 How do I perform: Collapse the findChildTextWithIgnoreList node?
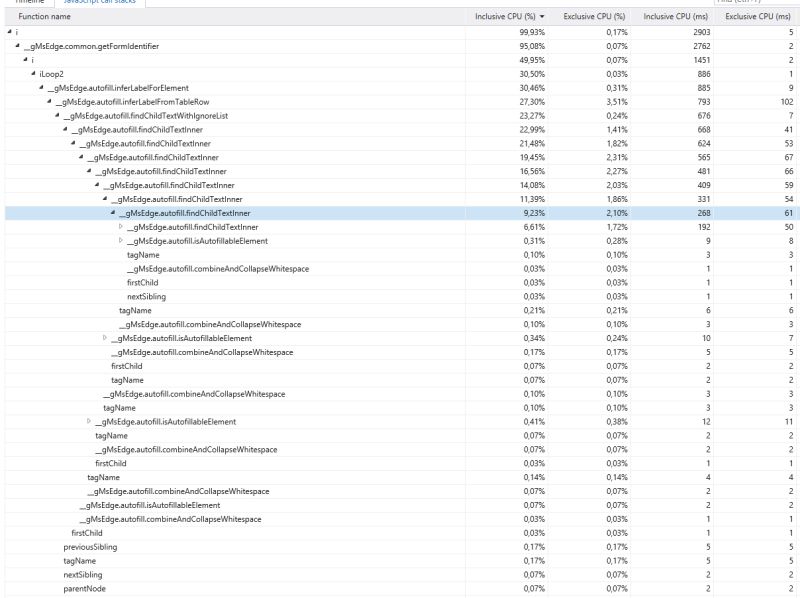point(58,115)
